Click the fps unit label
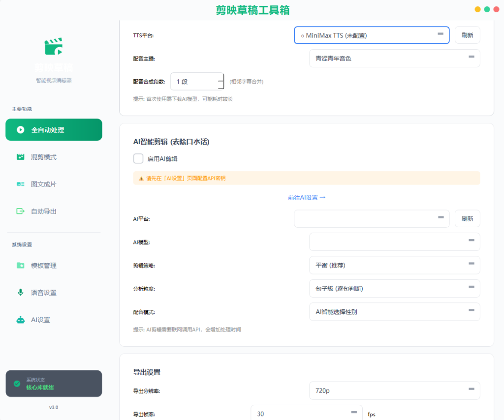 [x=372, y=414]
